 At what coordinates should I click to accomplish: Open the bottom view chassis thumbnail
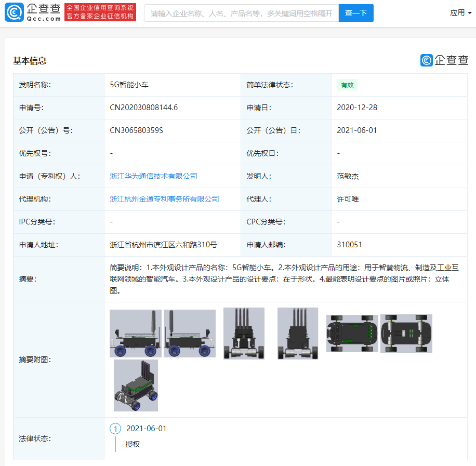[x=406, y=334]
